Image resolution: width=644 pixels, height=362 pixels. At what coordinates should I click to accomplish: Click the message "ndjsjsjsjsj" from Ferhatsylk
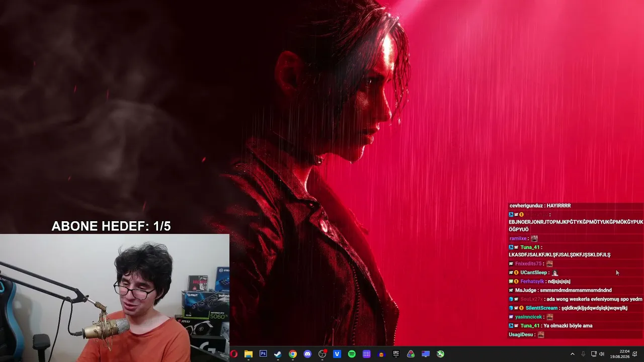[x=559, y=282]
